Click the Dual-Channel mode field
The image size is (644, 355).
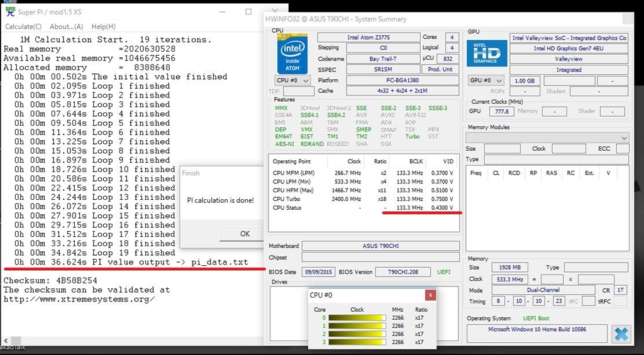point(543,290)
